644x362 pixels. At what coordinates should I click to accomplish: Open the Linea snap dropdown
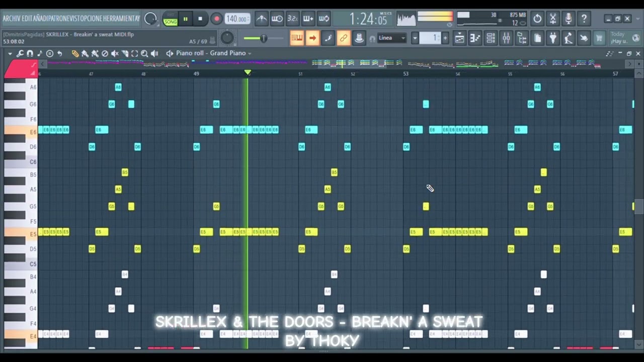click(391, 38)
